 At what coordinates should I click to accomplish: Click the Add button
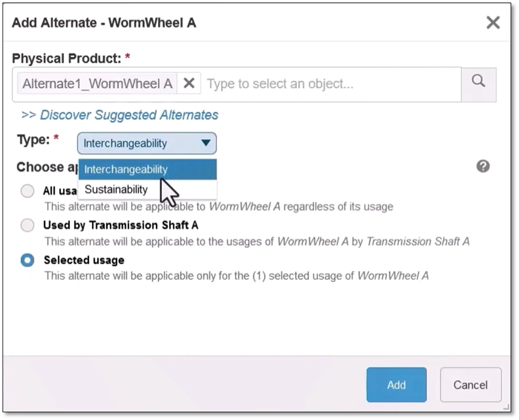pos(396,384)
